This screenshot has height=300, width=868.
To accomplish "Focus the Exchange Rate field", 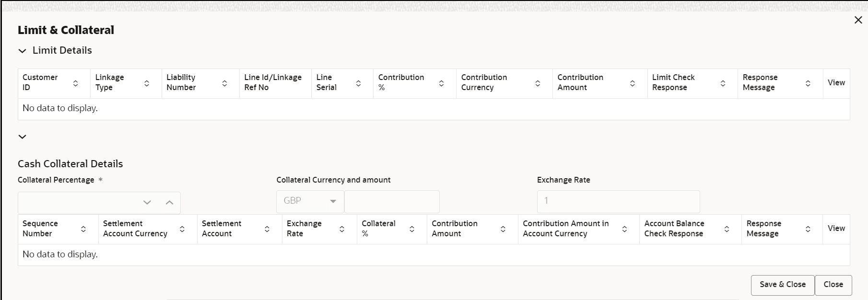I will [618, 201].
